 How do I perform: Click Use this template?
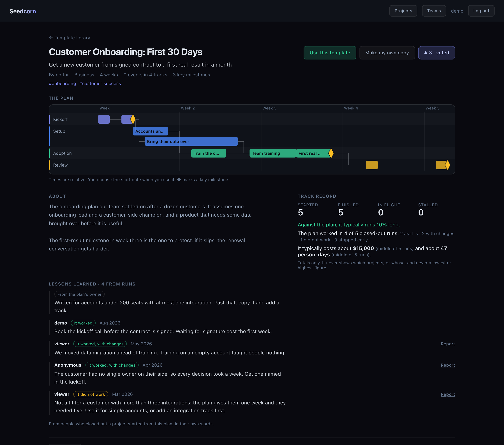click(x=330, y=53)
